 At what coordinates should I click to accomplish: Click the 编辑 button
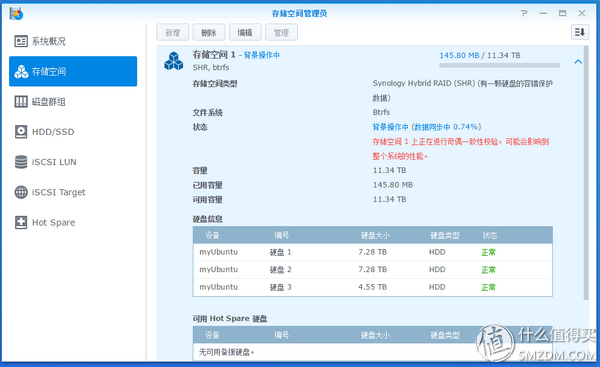pos(245,33)
